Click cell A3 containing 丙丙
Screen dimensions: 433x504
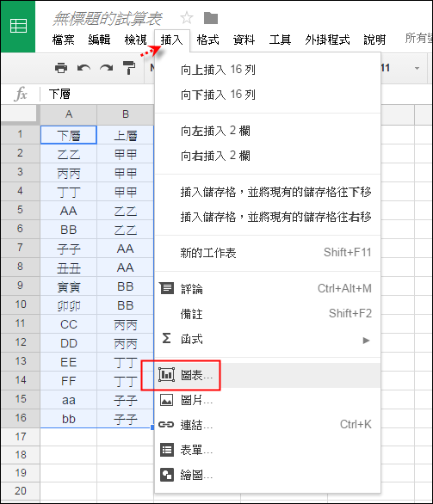[69, 173]
